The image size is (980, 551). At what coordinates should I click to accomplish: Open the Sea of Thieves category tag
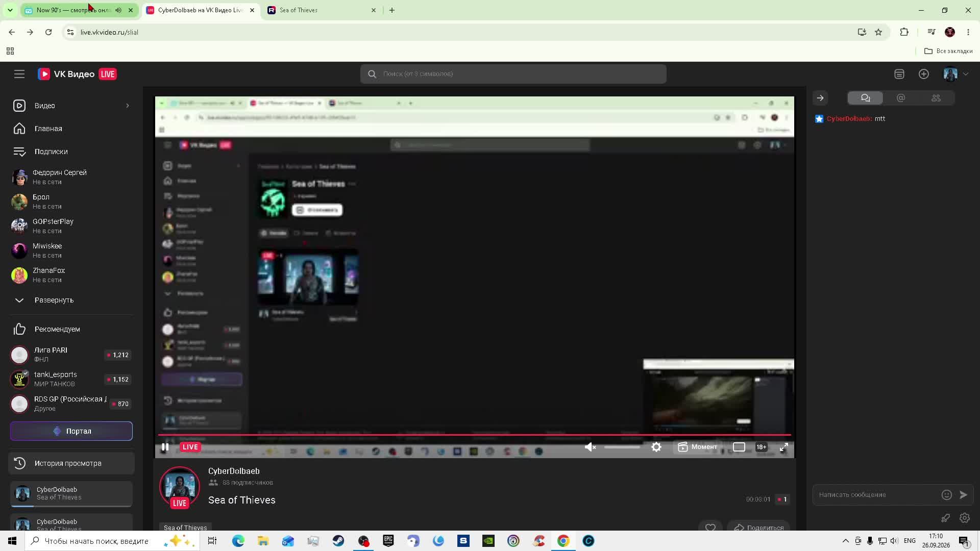pyautogui.click(x=185, y=528)
